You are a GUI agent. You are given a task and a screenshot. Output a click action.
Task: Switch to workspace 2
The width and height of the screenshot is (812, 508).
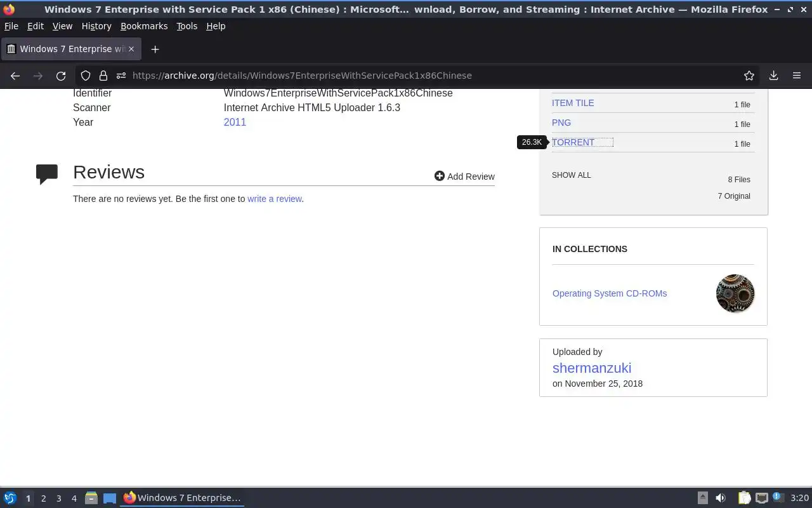pyautogui.click(x=43, y=498)
